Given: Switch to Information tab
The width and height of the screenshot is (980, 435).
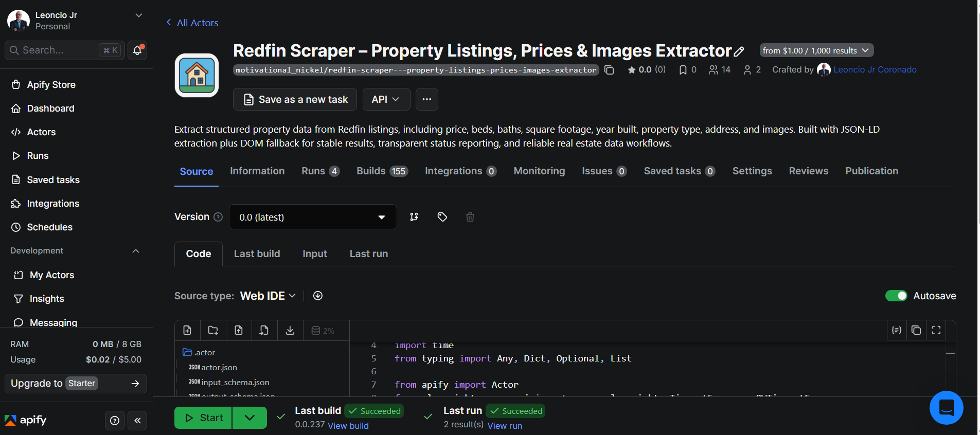Looking at the screenshot, I should click(x=257, y=171).
